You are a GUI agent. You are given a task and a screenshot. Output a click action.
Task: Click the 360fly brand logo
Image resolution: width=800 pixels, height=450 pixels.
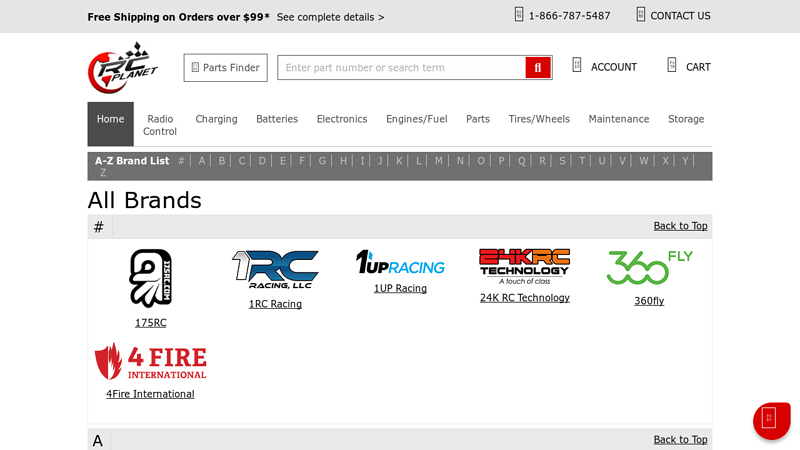pos(649,267)
